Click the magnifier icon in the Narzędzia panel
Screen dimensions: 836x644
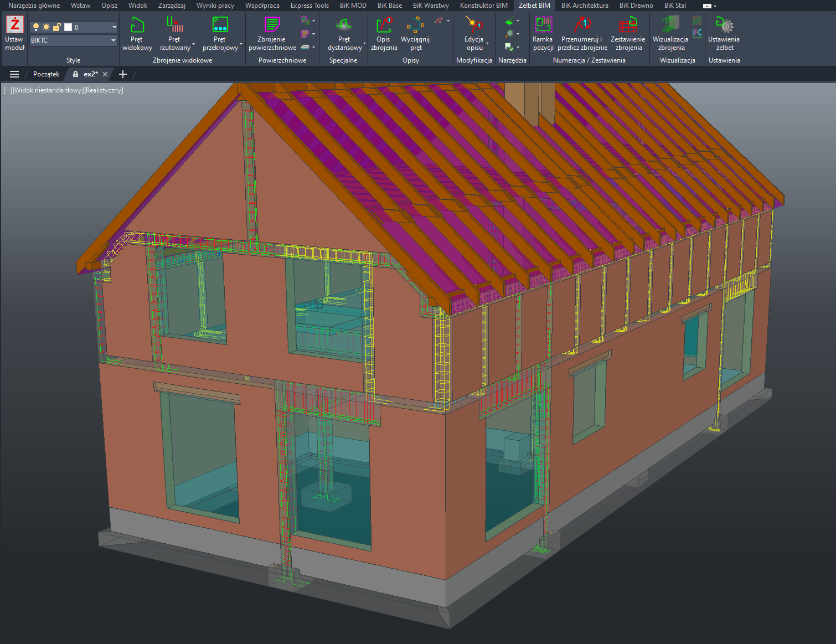coord(509,34)
